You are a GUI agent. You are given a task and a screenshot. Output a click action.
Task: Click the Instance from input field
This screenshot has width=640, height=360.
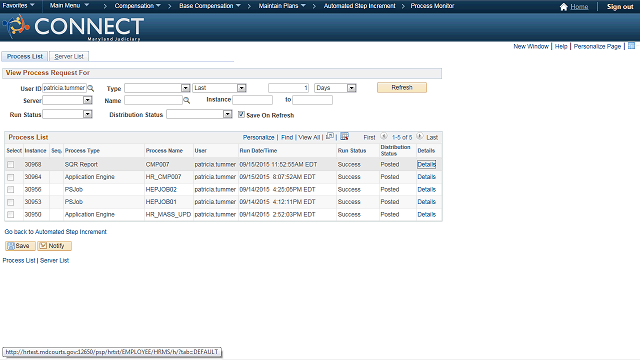(x=252, y=100)
